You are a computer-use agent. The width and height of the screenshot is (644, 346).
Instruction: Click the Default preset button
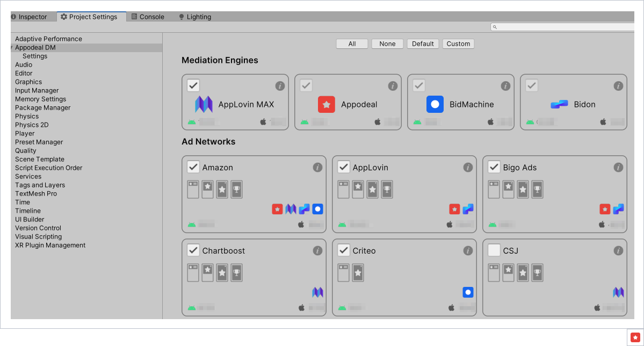coord(423,44)
